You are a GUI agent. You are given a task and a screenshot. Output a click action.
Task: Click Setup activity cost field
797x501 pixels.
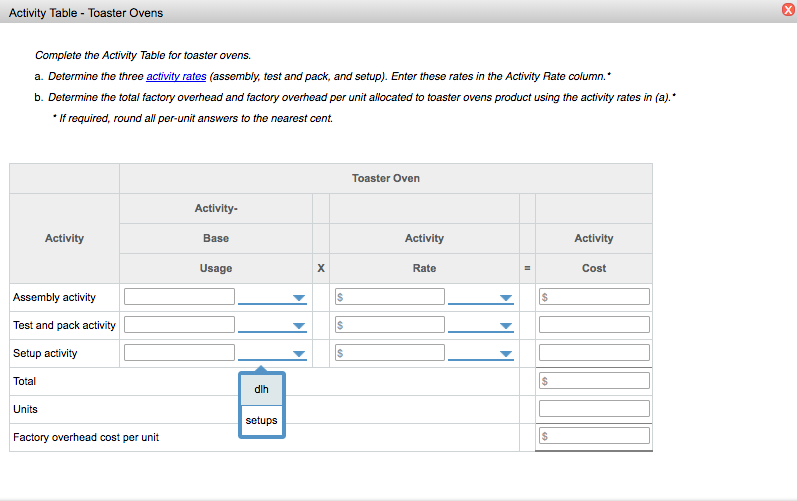pos(594,353)
